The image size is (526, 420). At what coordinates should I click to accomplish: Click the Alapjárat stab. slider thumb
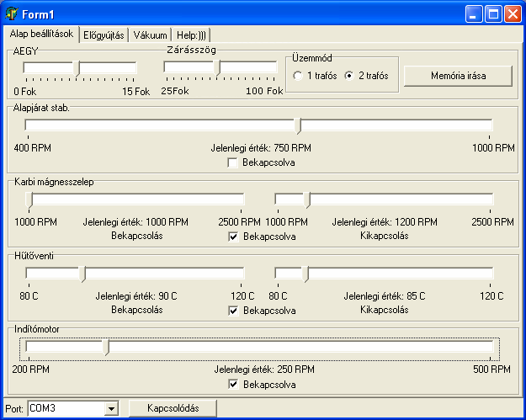pyautogui.click(x=298, y=126)
